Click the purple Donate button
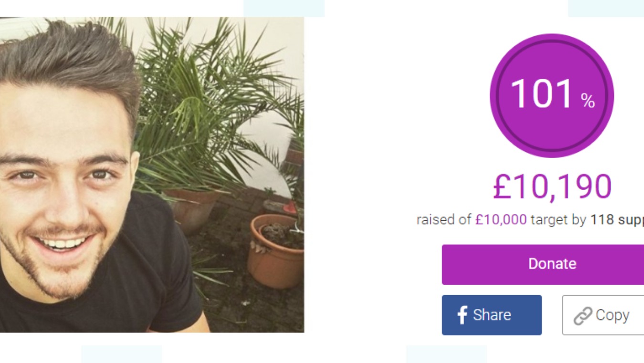 [543, 265]
